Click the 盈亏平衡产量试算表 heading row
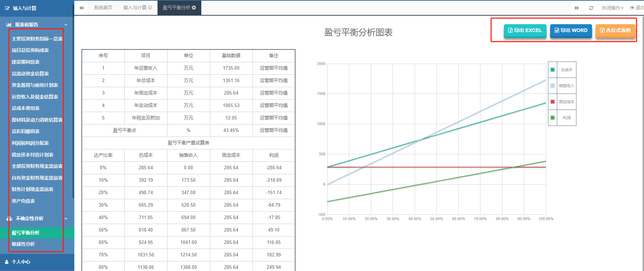 (x=188, y=143)
